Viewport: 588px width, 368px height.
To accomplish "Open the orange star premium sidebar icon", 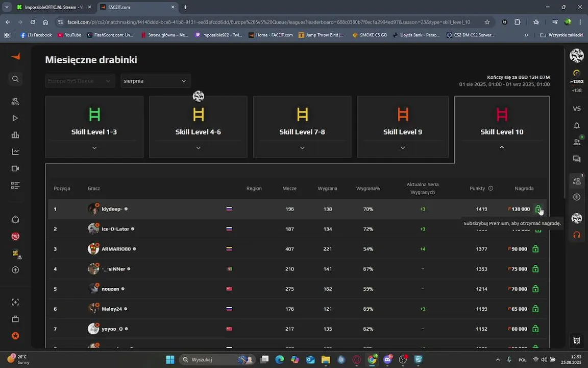I will (15, 336).
